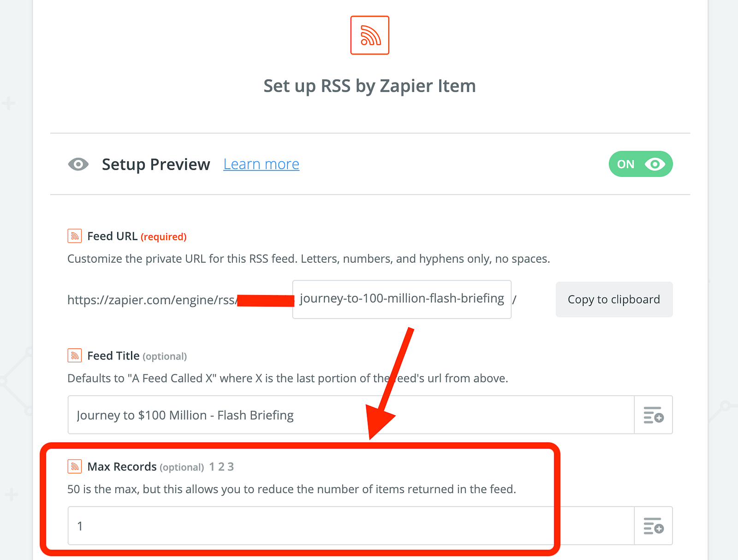Screen dimensions: 738x560
Task: Open insert-field menu for Feed Title
Action: [x=653, y=415]
